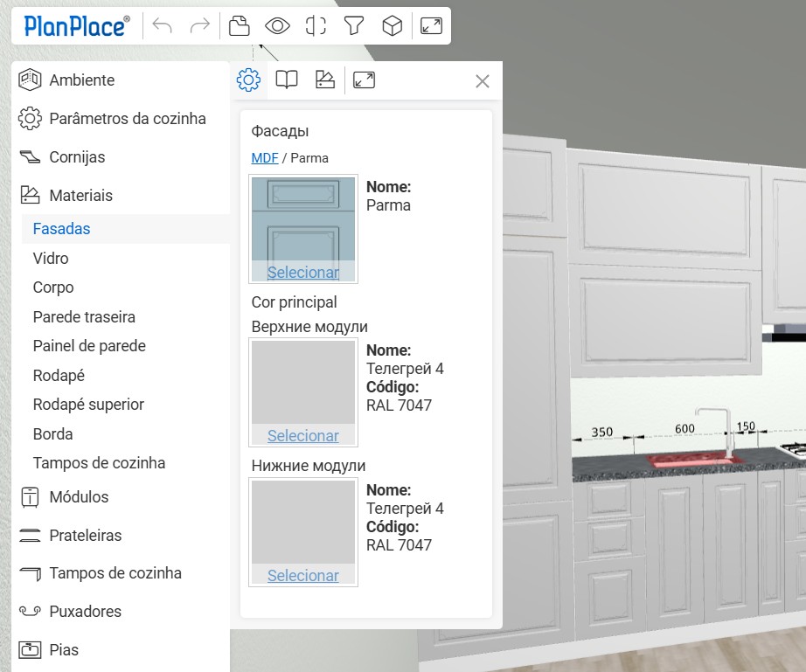Click the Parma facade thumbnail image

tap(303, 218)
